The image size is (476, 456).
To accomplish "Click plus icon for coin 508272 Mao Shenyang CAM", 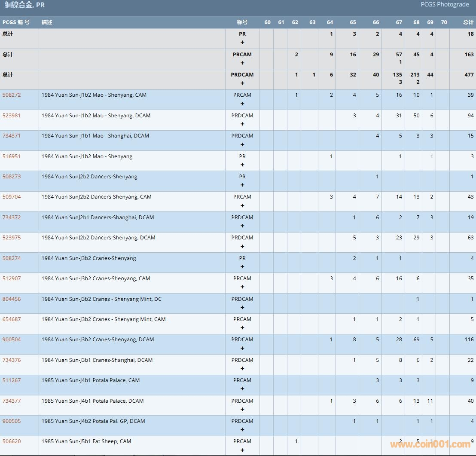I will point(242,104).
